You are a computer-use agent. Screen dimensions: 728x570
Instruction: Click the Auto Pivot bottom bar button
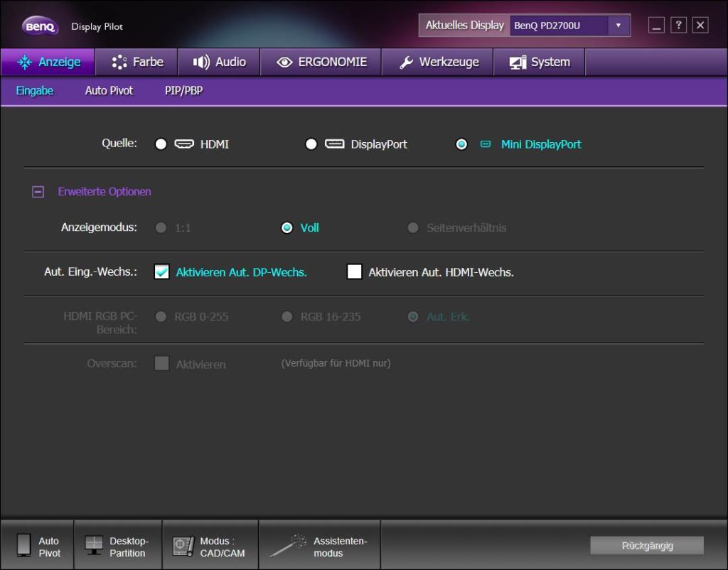(37, 545)
